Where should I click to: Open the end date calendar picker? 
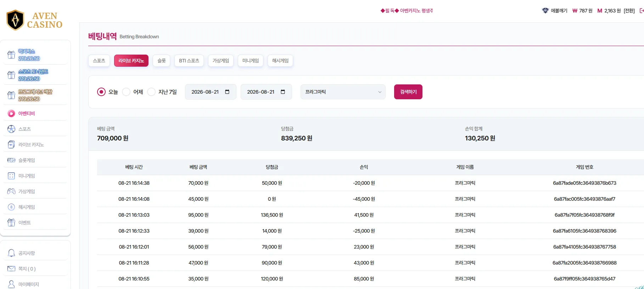click(x=283, y=92)
